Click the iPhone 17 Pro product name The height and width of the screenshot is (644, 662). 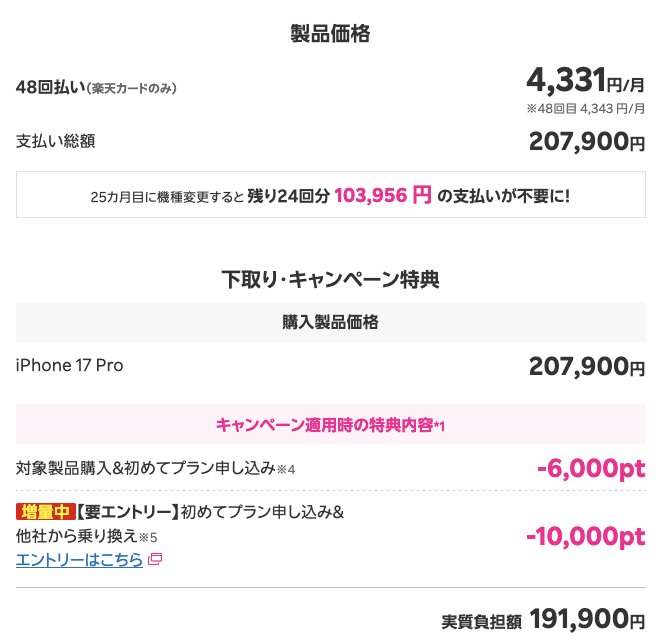tap(70, 365)
